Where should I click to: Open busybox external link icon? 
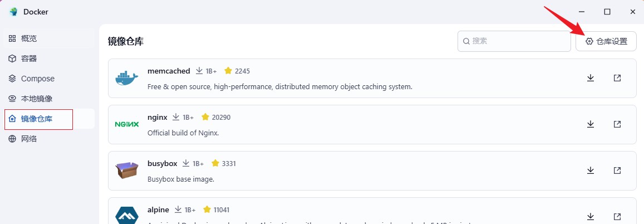coord(617,171)
